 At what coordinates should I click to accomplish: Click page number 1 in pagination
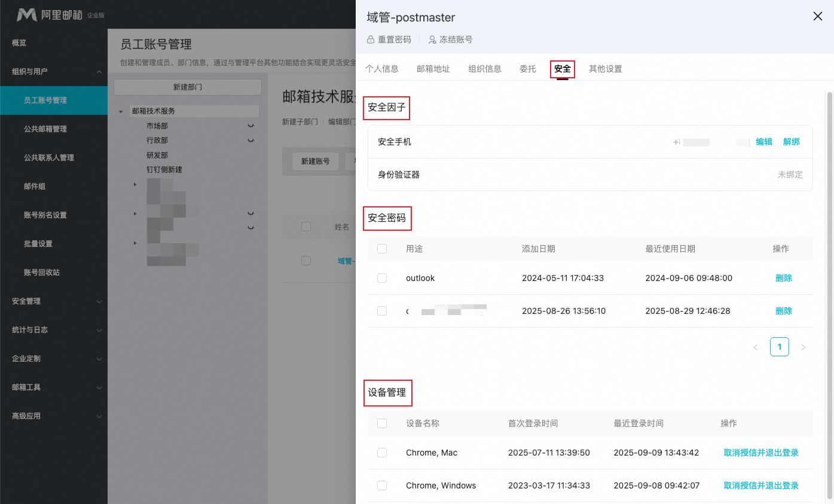click(779, 347)
